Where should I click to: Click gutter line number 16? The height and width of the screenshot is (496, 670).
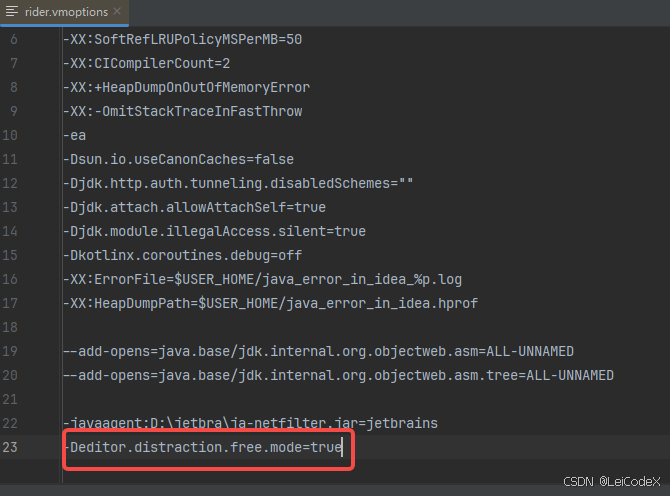[x=10, y=279]
